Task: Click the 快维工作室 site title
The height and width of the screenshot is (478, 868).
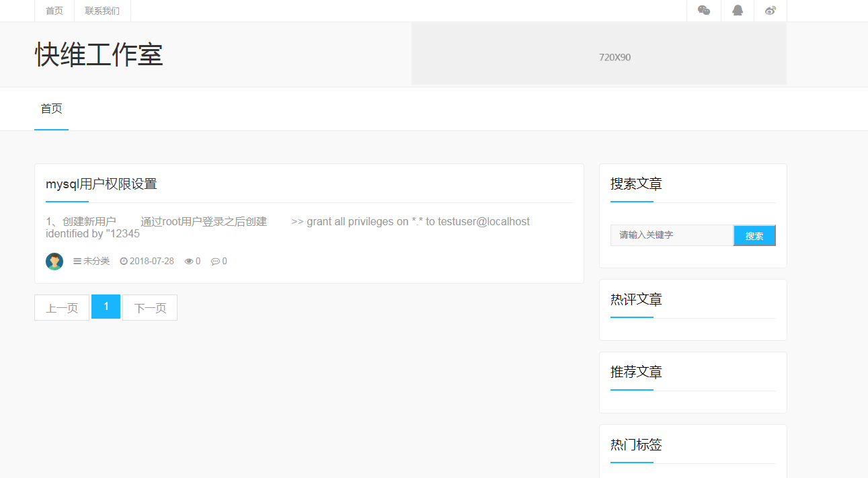Action: tap(100, 54)
